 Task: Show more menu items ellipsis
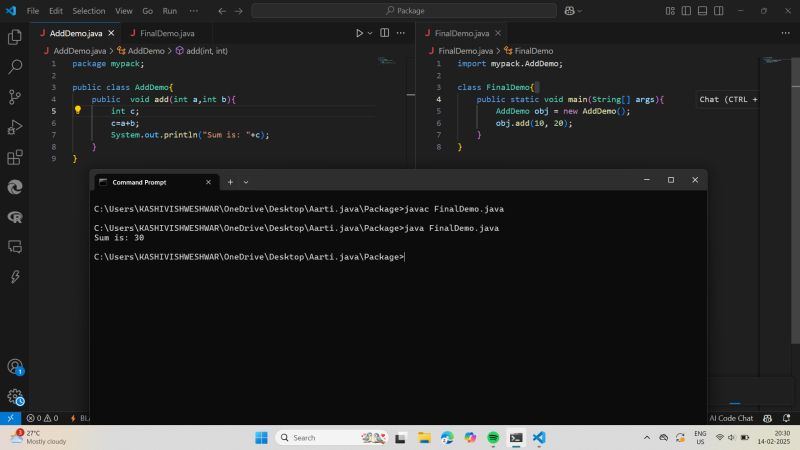tap(193, 11)
